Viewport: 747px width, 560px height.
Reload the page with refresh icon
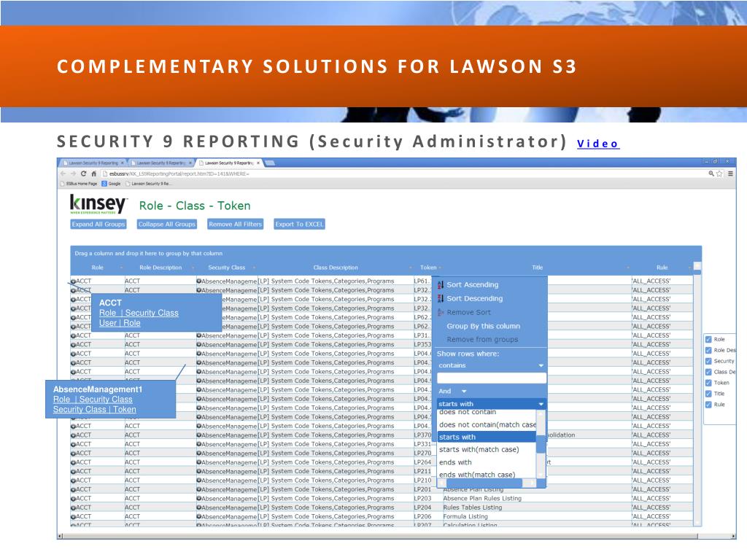(83, 174)
